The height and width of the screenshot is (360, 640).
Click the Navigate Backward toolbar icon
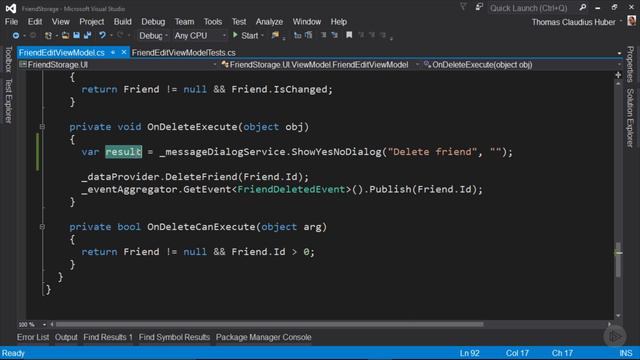point(16,36)
